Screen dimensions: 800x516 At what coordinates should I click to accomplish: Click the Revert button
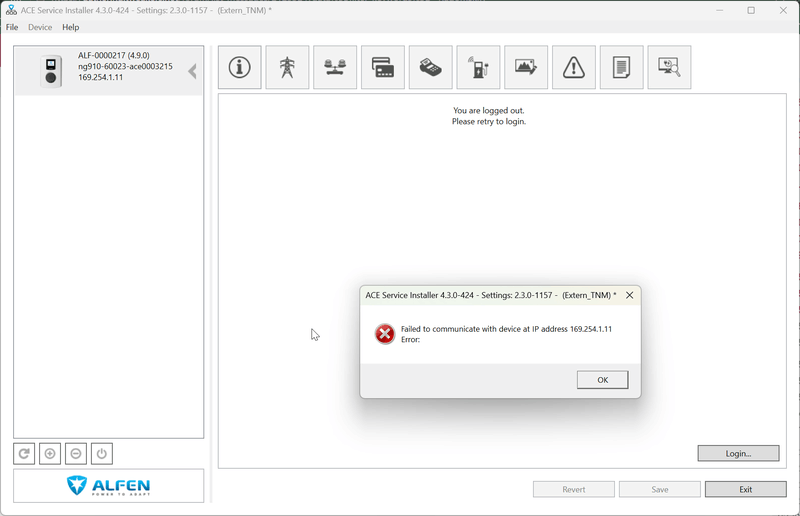pos(574,489)
